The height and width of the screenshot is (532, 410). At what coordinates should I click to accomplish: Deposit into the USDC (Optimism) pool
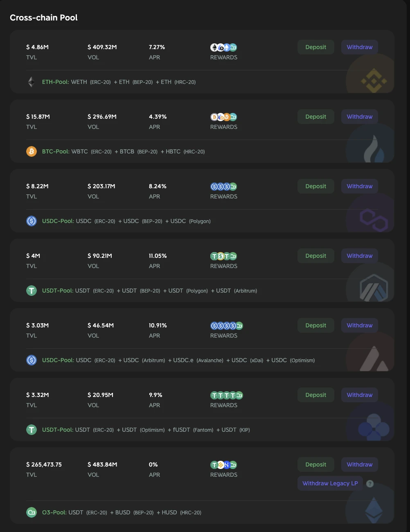[316, 325]
